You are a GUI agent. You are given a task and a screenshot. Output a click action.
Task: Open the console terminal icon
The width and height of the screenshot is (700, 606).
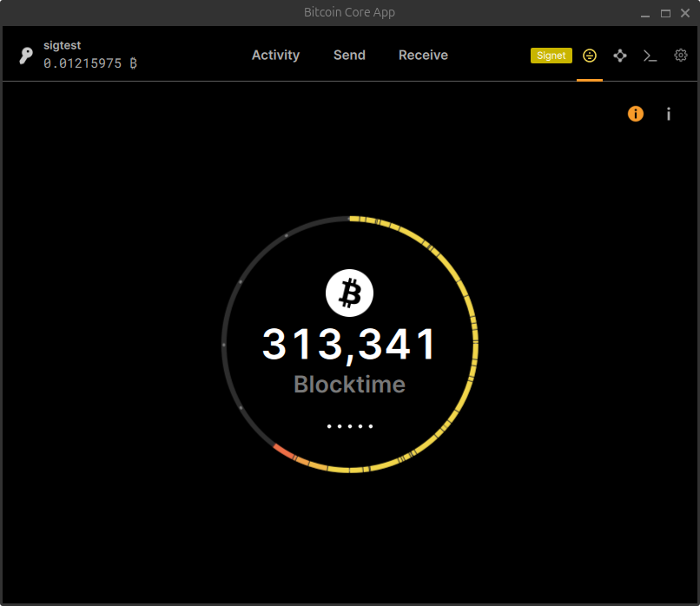(x=650, y=56)
